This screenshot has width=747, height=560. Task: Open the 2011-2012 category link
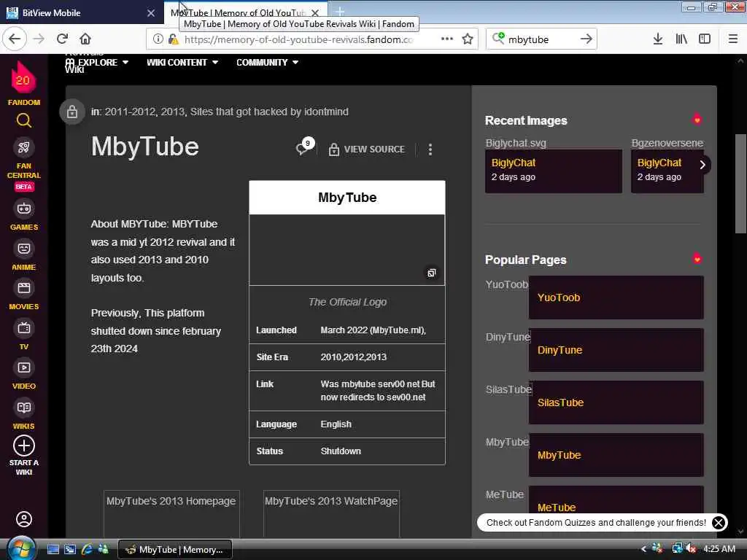130,112
